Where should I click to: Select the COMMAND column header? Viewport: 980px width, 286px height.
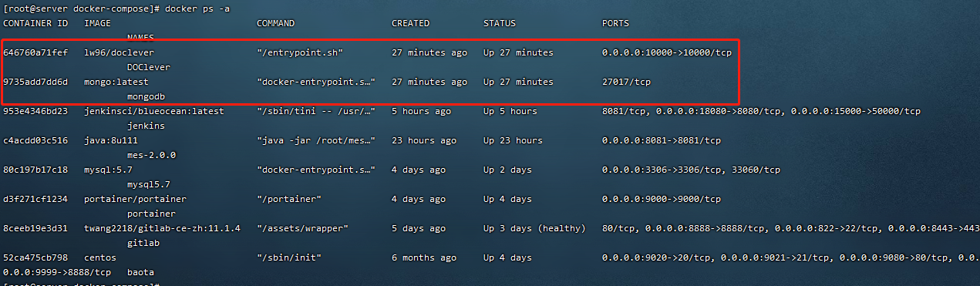(275, 23)
